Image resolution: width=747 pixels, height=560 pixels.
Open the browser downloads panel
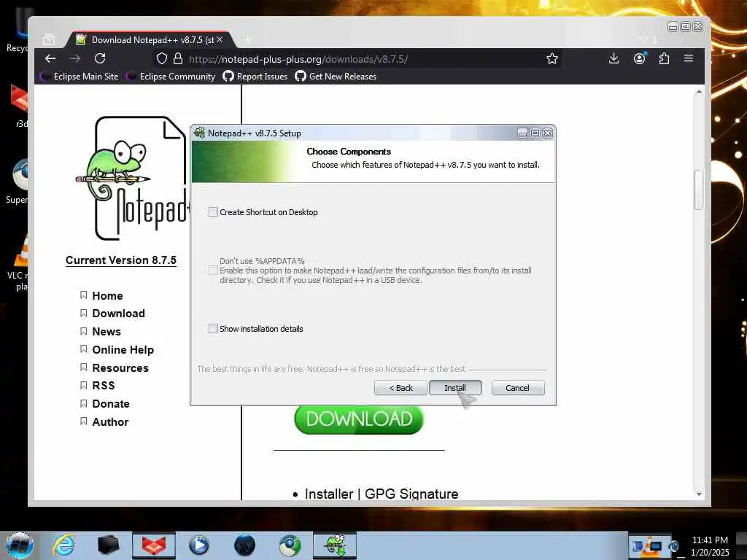(x=614, y=58)
